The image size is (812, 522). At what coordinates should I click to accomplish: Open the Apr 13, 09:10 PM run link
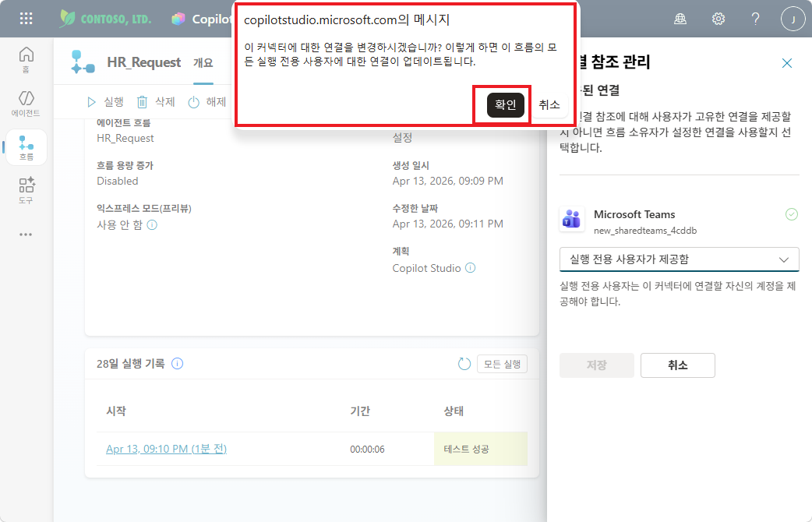pyautogui.click(x=166, y=449)
